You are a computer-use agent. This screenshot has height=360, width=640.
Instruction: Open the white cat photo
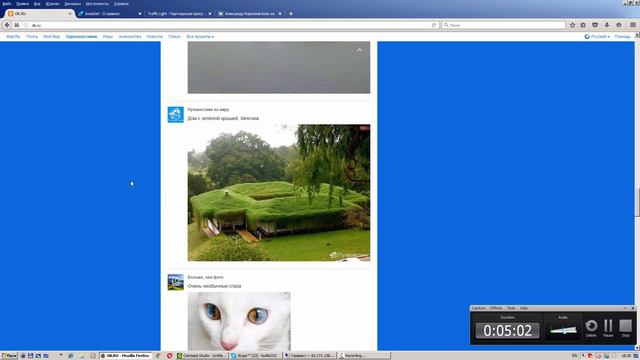click(239, 321)
